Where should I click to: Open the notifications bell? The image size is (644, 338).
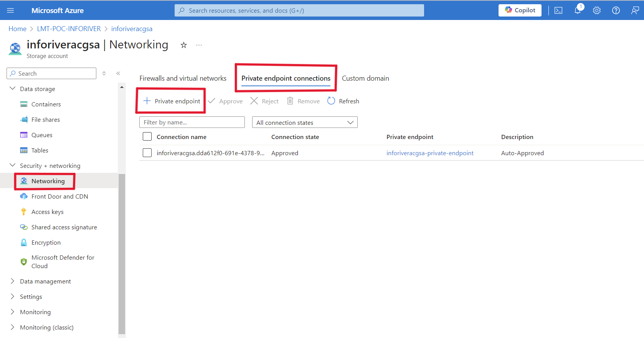578,10
